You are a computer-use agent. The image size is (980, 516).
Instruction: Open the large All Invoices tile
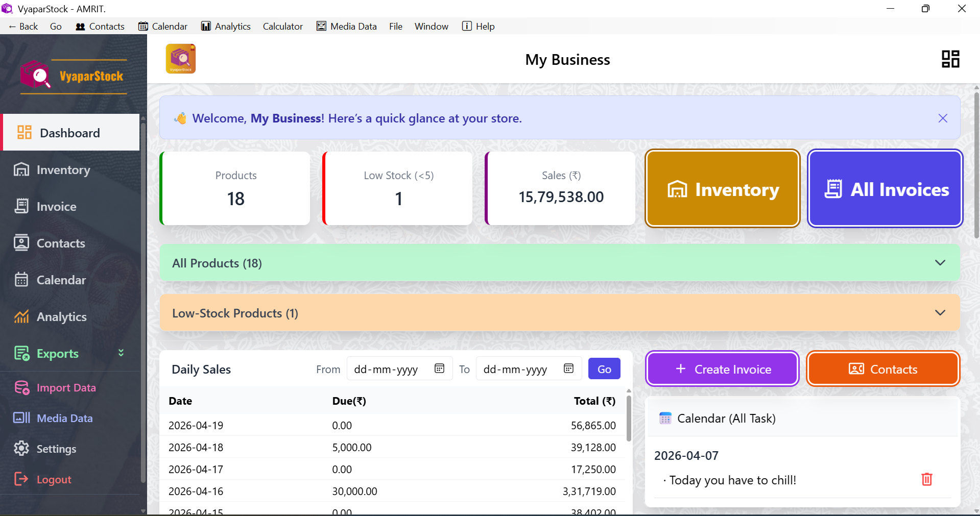click(885, 189)
